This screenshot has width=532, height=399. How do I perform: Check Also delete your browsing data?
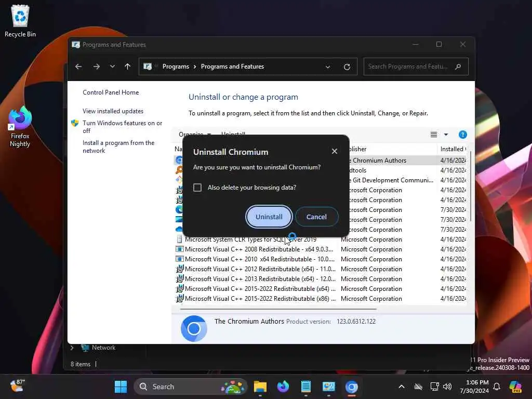tap(197, 188)
